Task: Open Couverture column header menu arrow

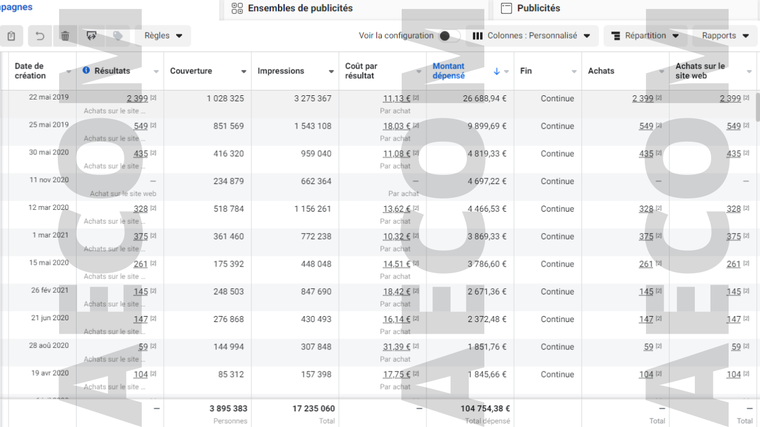Action: (243, 72)
